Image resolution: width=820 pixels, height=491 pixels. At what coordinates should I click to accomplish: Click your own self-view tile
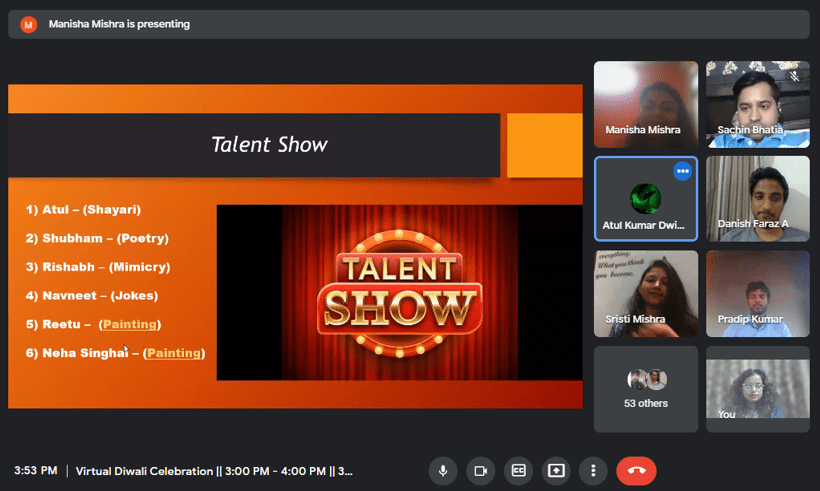pos(757,389)
